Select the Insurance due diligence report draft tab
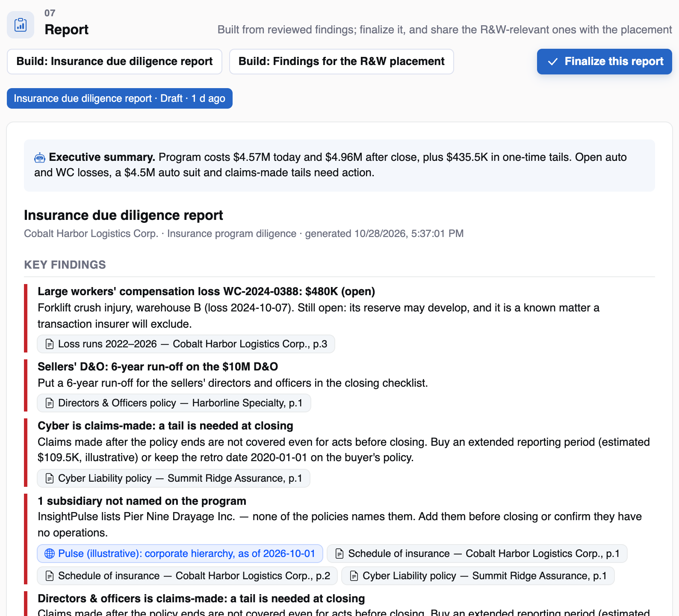This screenshot has height=616, width=679. coord(120,98)
